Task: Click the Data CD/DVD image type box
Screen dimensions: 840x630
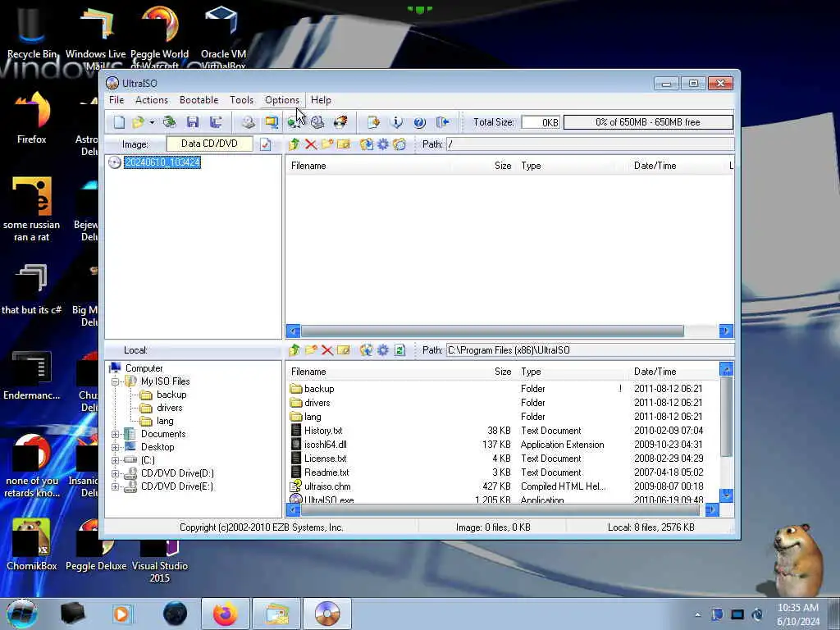Action: pyautogui.click(x=209, y=144)
